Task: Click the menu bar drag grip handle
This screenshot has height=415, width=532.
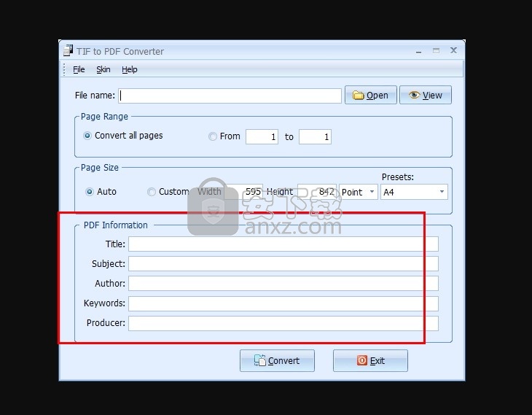Action: 64,69
